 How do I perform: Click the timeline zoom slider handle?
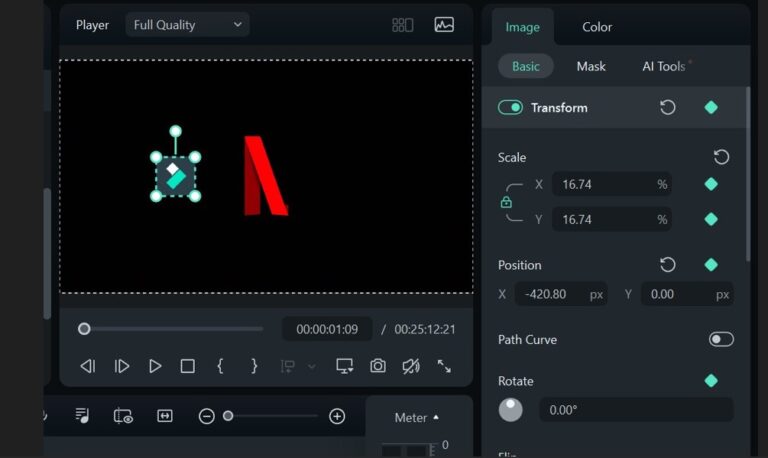pos(228,416)
